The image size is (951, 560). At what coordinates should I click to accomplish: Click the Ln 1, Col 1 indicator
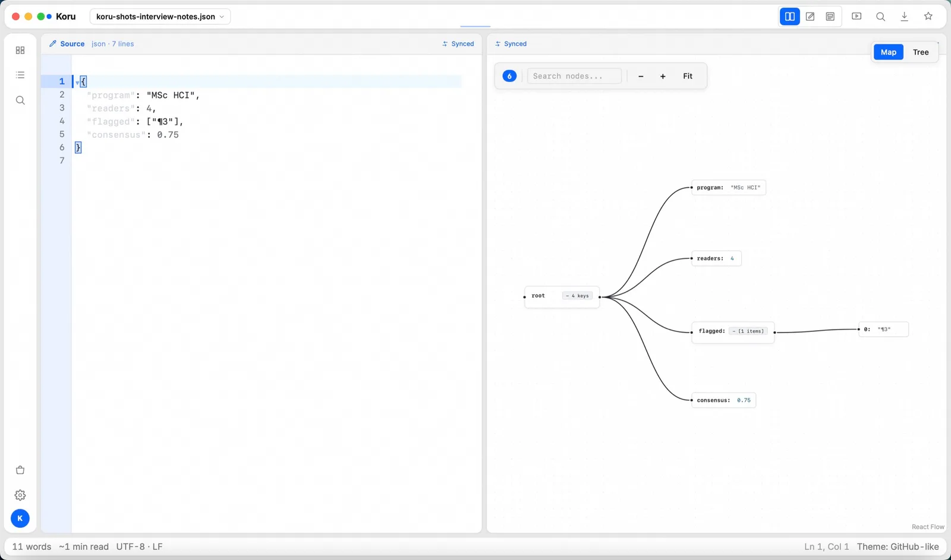tap(827, 547)
